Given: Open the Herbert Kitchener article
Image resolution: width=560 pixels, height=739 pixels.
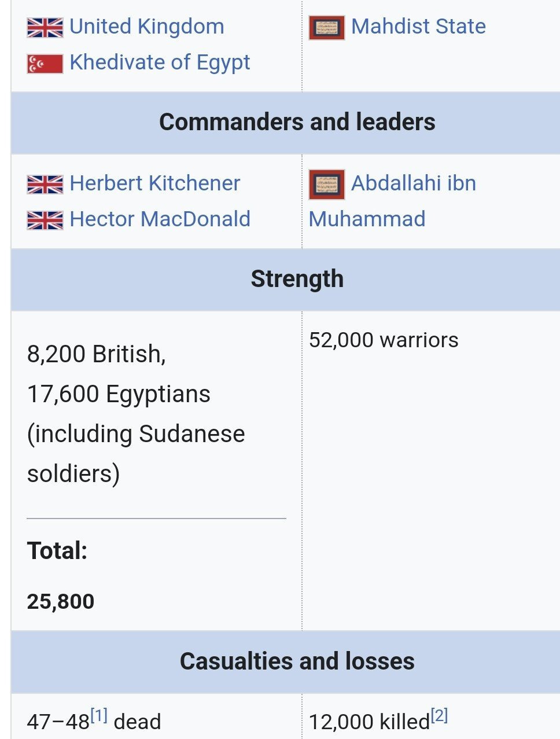Looking at the screenshot, I should tap(154, 183).
